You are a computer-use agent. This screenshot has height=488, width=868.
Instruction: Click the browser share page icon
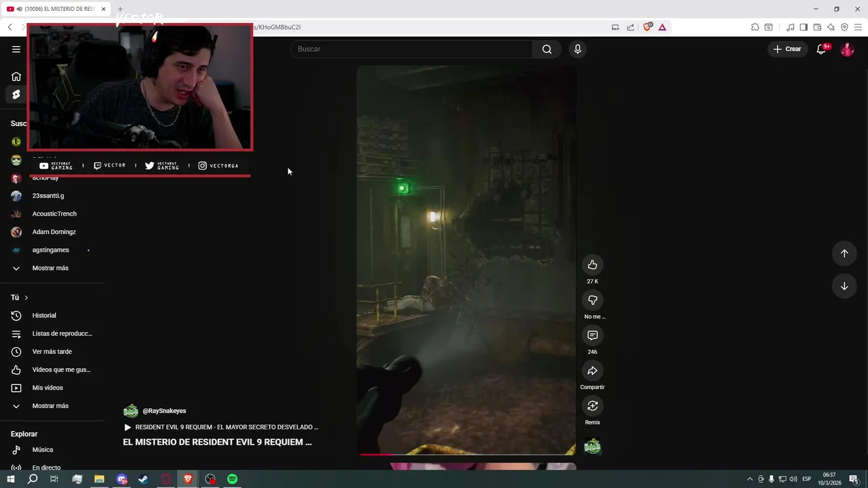[631, 27]
